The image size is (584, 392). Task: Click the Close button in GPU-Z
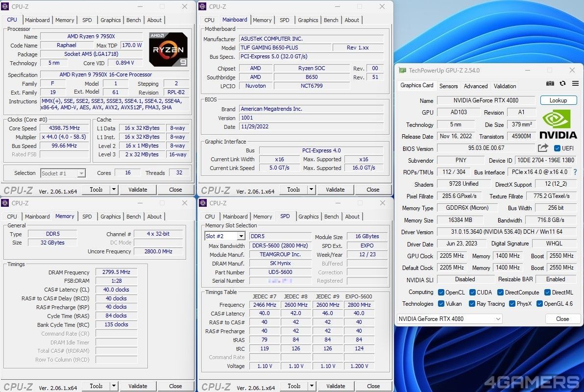pyautogui.click(x=562, y=319)
